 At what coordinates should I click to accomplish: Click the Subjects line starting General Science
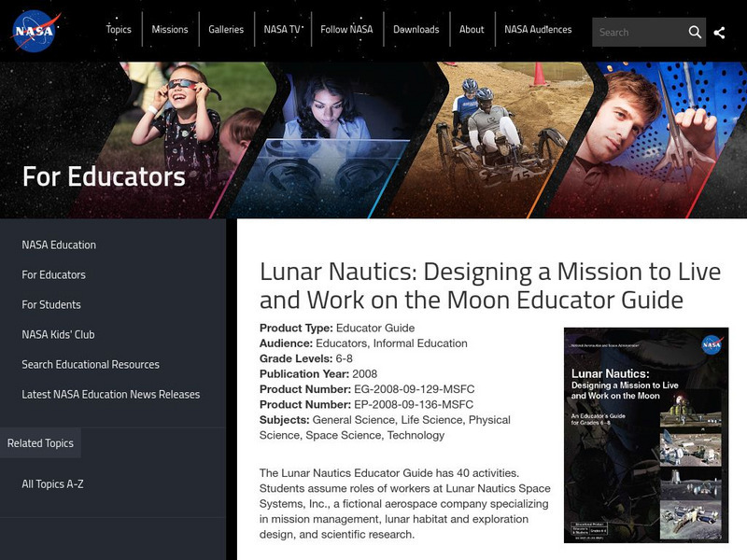tap(385, 427)
